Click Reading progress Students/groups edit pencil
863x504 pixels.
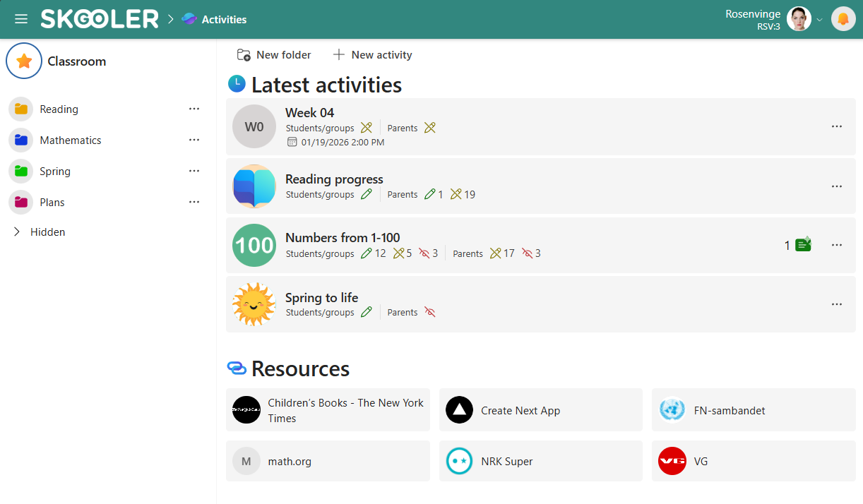[366, 195]
